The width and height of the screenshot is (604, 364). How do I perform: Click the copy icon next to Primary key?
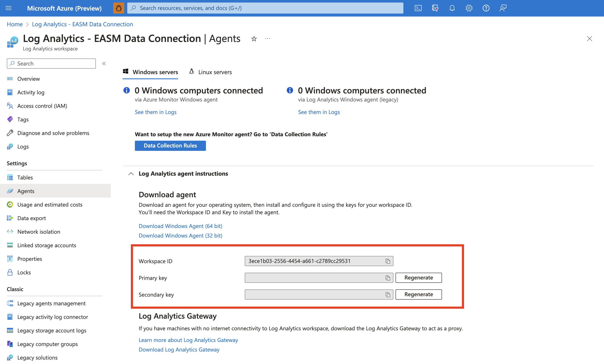click(387, 277)
